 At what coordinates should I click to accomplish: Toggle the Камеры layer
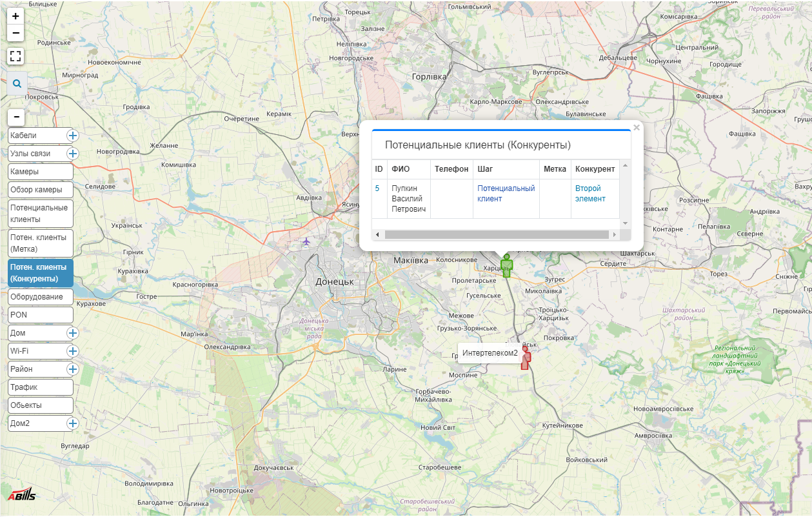pyautogui.click(x=40, y=172)
